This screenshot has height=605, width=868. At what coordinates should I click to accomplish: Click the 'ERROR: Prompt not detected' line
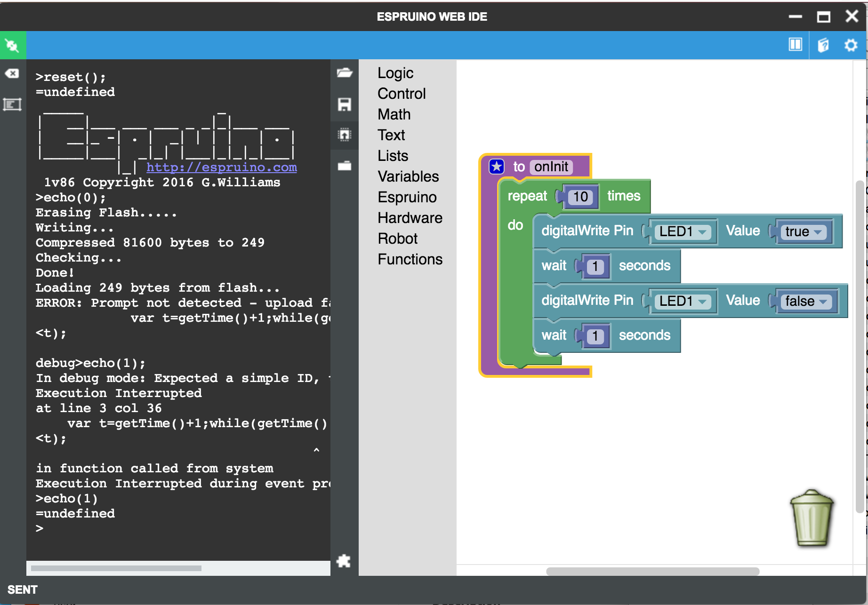[x=183, y=302]
